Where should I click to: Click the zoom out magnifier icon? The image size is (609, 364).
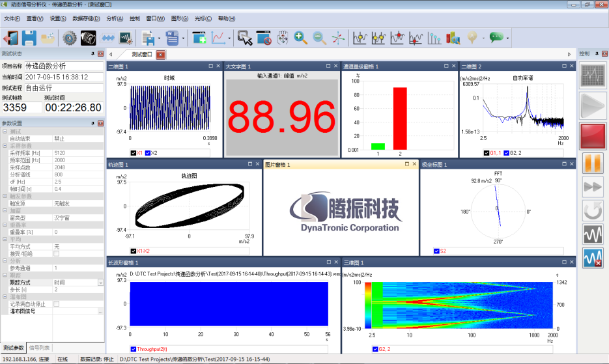tap(319, 38)
